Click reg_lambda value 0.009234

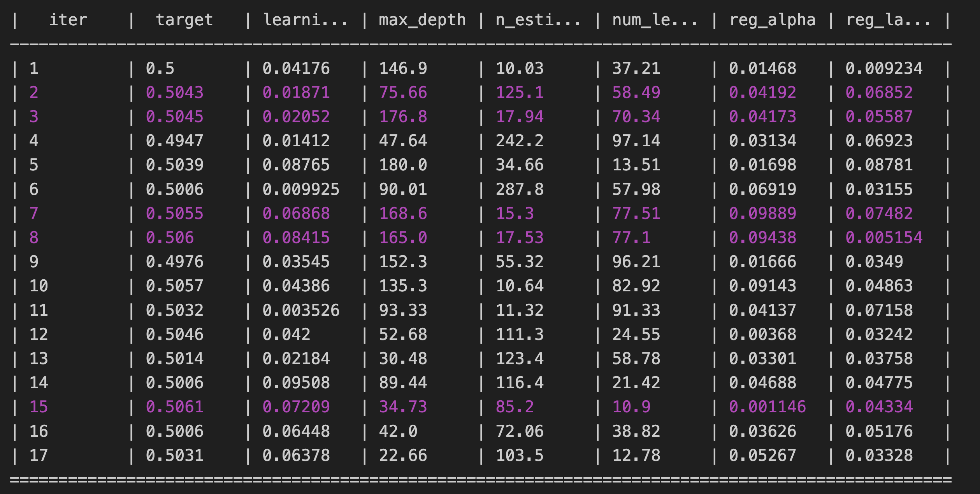tap(884, 68)
